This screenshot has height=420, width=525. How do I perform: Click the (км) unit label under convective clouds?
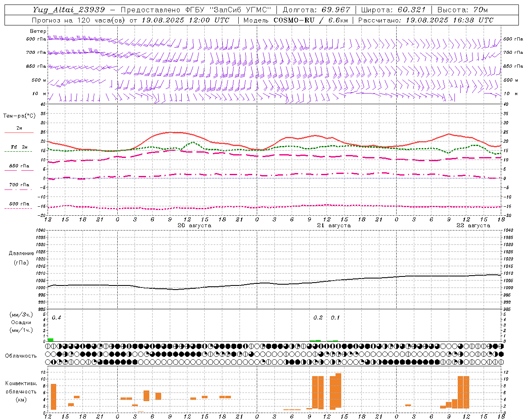click(x=21, y=399)
